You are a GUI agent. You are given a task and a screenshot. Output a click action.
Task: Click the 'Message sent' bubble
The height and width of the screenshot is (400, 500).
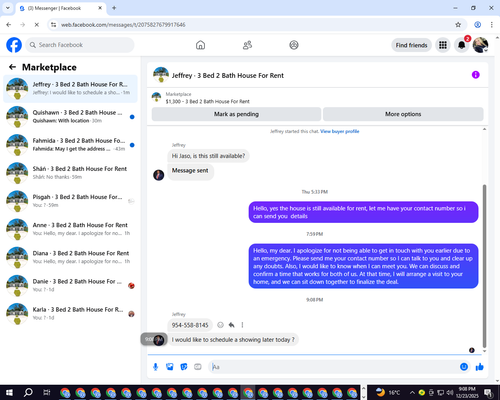click(190, 171)
